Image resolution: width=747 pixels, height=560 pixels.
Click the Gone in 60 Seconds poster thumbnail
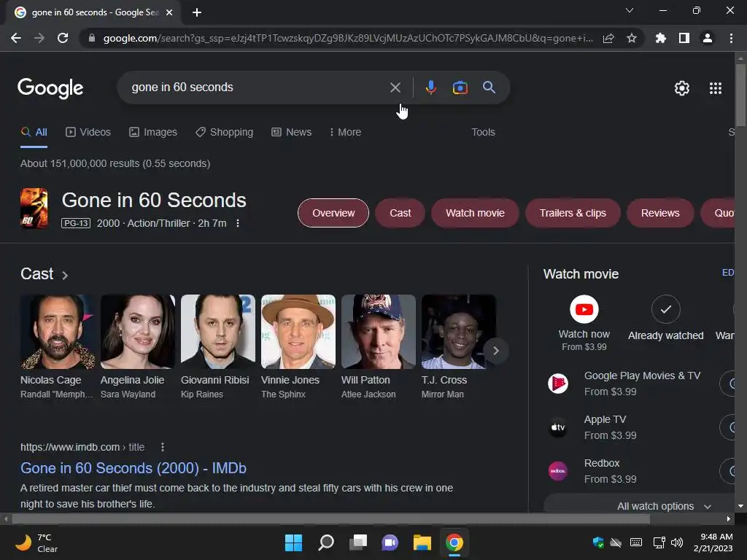pos(34,208)
